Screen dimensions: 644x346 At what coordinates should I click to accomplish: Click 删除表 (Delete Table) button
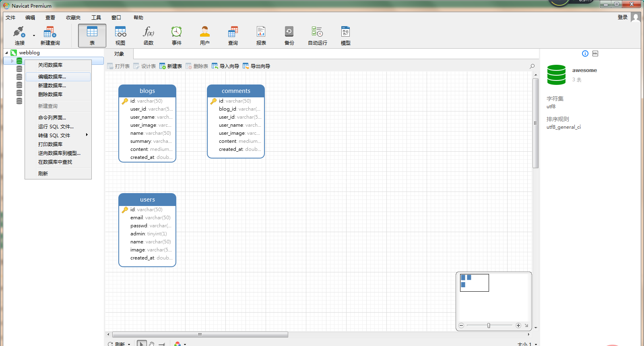(197, 66)
